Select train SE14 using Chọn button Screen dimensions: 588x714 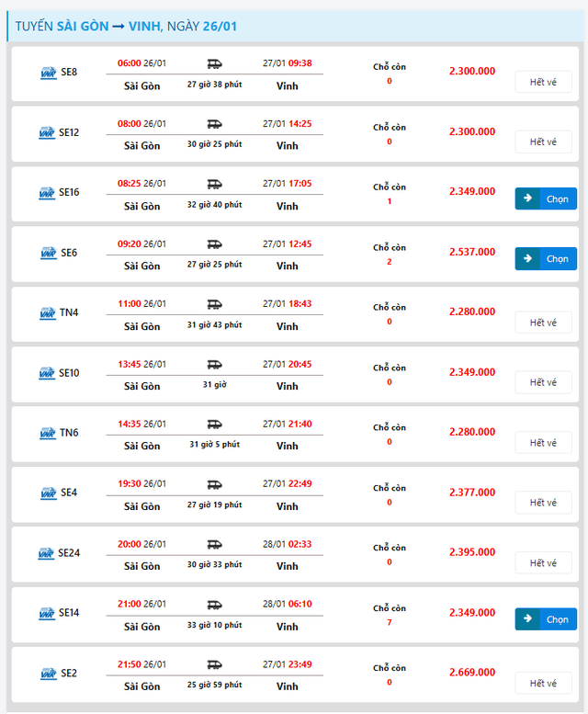pos(546,619)
